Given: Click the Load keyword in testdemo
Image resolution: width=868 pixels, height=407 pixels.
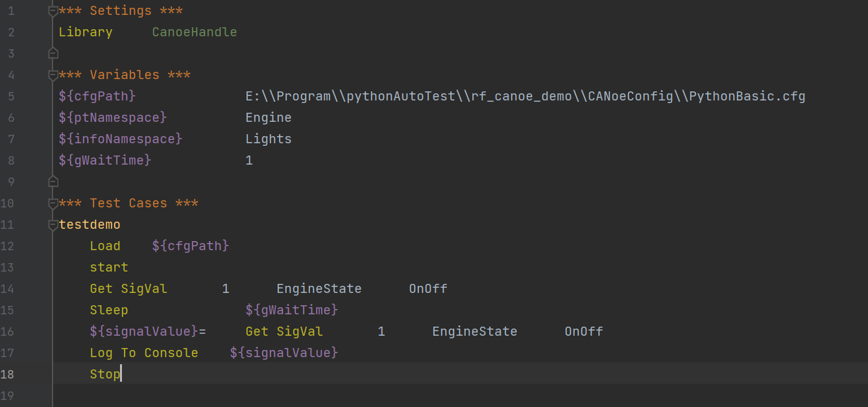Looking at the screenshot, I should (104, 246).
